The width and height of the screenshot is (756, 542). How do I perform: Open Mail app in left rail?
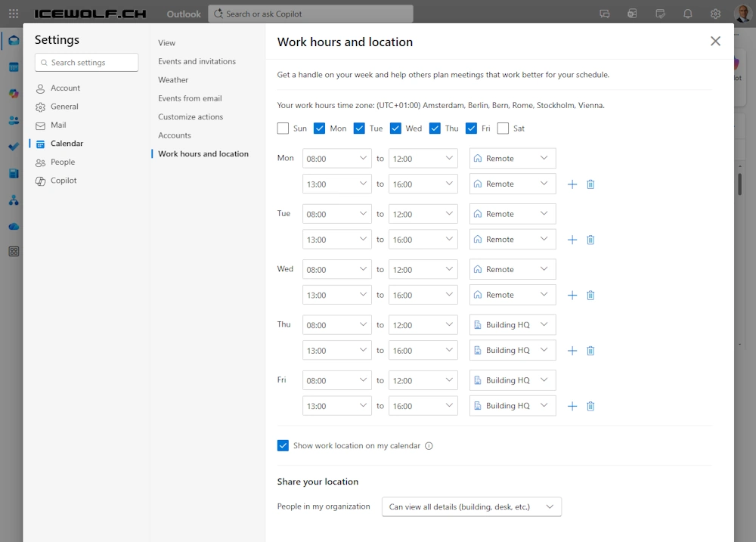(14, 41)
